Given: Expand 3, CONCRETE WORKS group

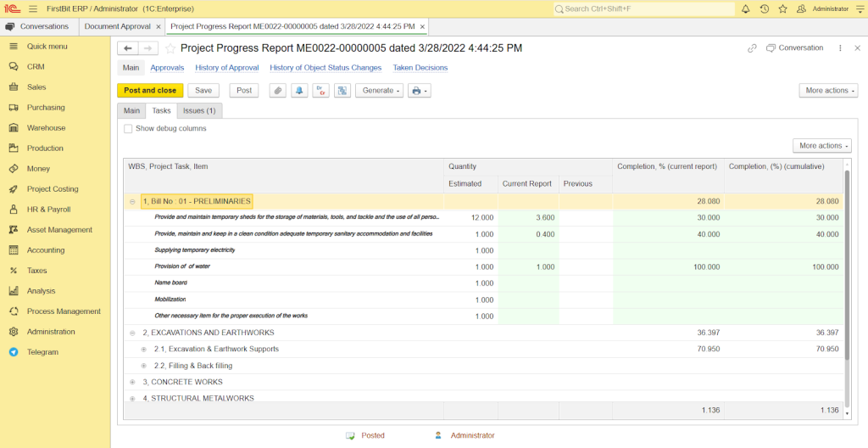Looking at the screenshot, I should tap(132, 382).
